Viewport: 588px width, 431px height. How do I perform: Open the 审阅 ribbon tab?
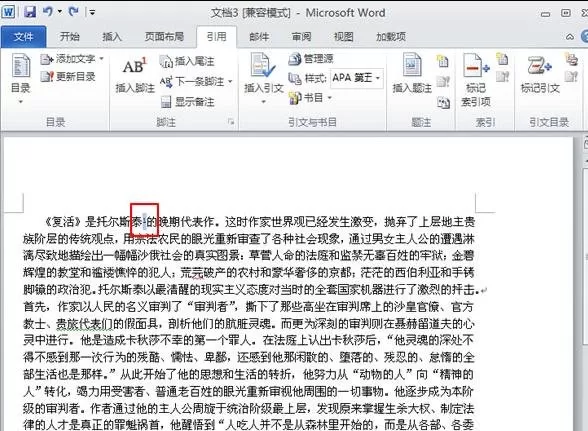[x=301, y=37]
